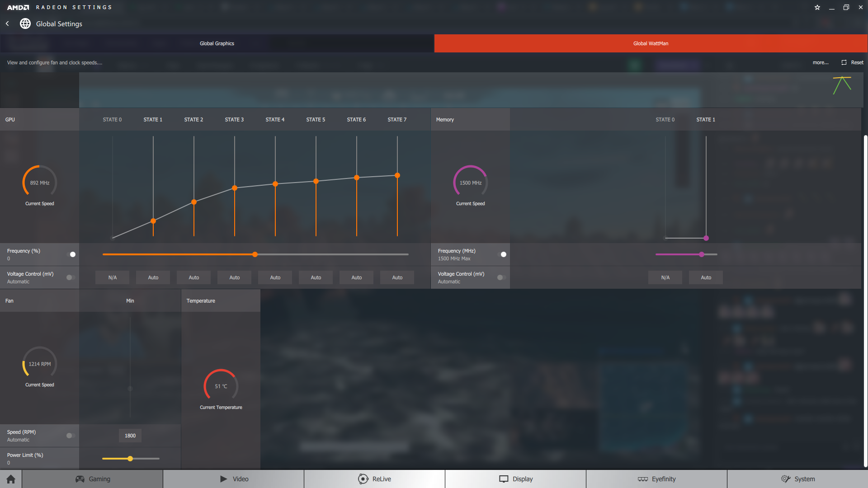Click GPU State 3 voltage Auto field
The width and height of the screenshot is (868, 488).
[235, 277]
